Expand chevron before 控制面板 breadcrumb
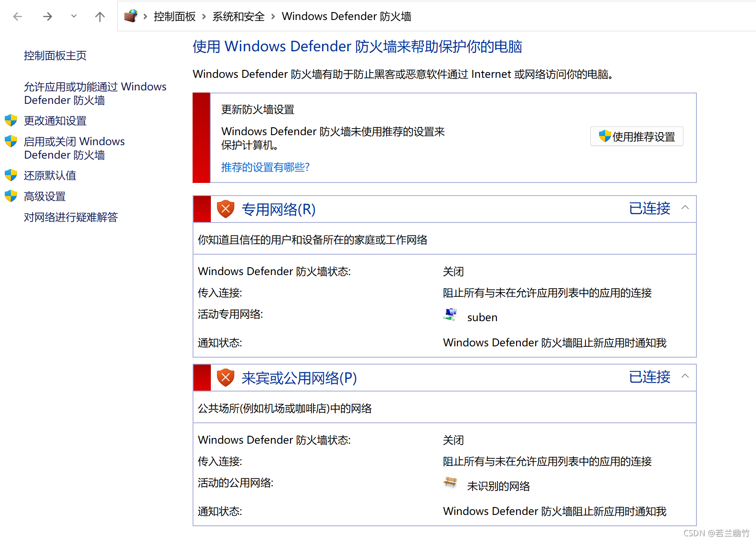Image resolution: width=756 pixels, height=541 pixels. 145,17
